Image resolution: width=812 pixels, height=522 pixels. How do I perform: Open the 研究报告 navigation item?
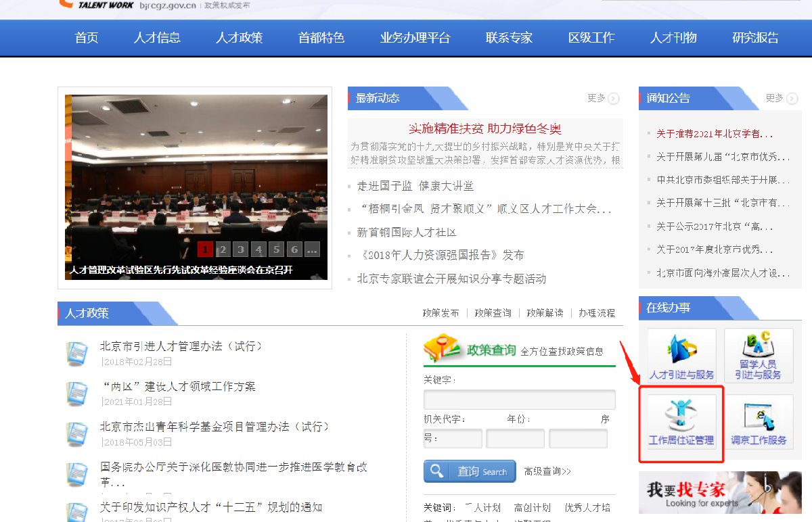pos(756,38)
